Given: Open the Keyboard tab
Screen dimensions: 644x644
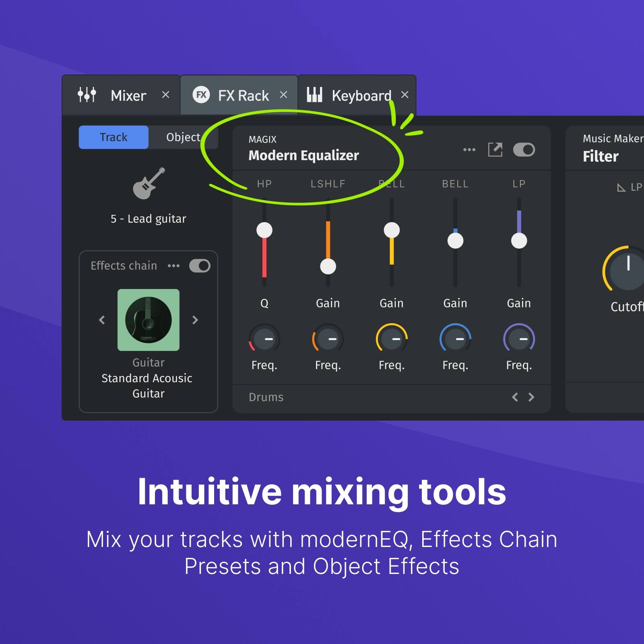Looking at the screenshot, I should tap(361, 95).
